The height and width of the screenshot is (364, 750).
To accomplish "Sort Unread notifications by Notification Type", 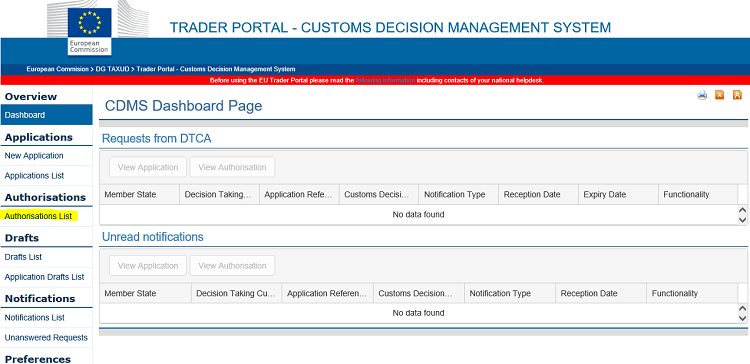I will point(510,293).
